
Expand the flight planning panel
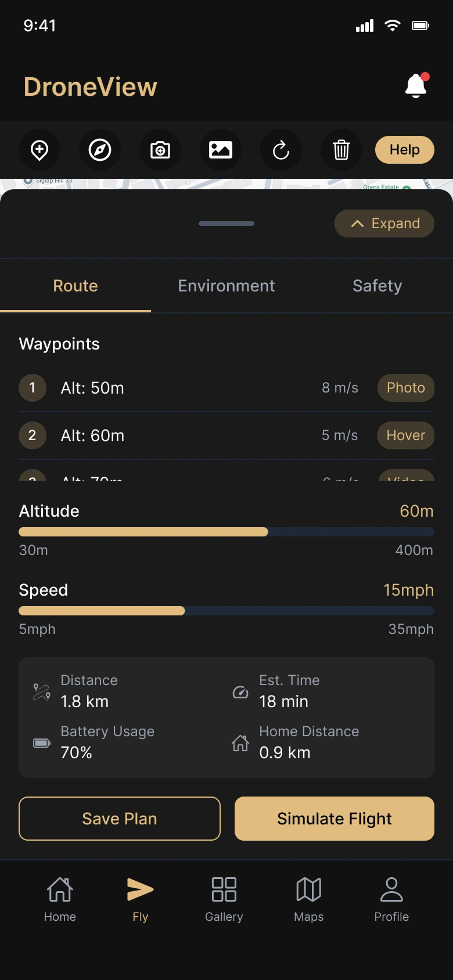(384, 224)
